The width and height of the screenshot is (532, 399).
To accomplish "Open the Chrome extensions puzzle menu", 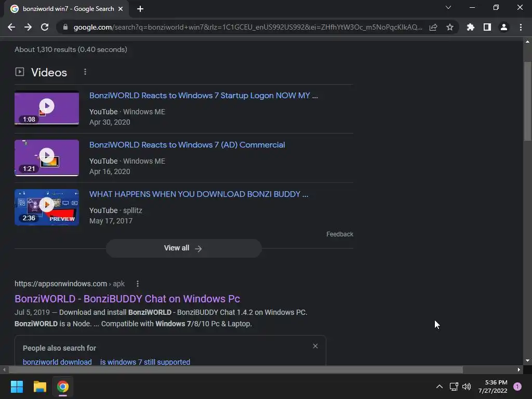I will 471,27.
